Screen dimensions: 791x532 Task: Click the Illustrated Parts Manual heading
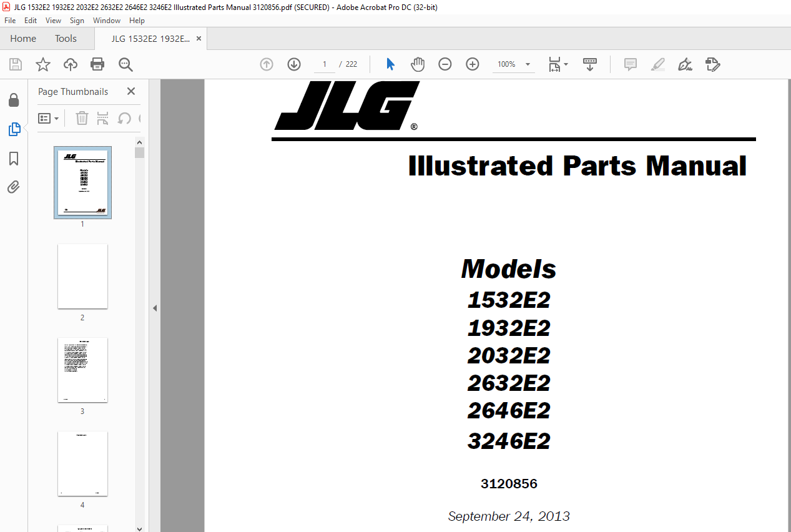[577, 166]
